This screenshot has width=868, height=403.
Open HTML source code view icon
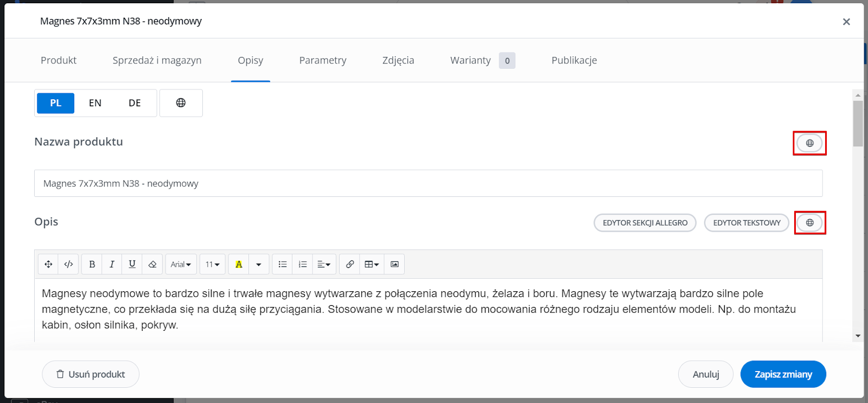68,264
